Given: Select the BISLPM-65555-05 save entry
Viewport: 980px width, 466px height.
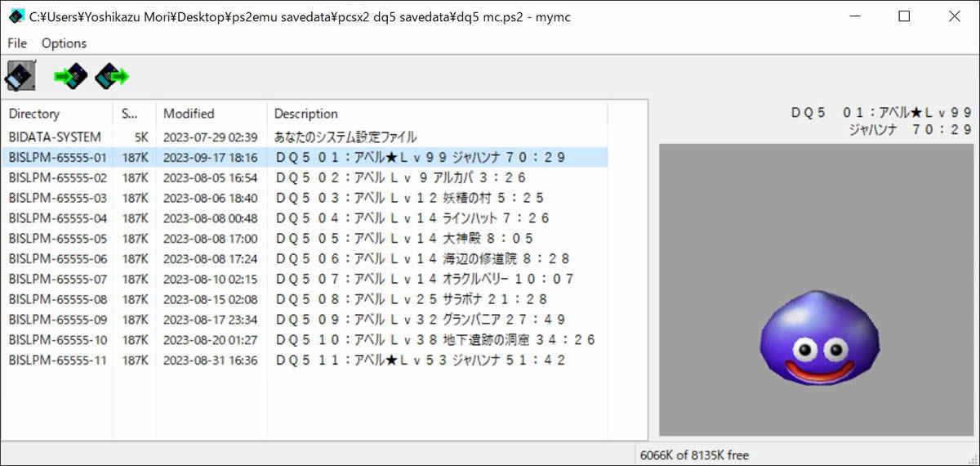Looking at the screenshot, I should click(305, 239).
